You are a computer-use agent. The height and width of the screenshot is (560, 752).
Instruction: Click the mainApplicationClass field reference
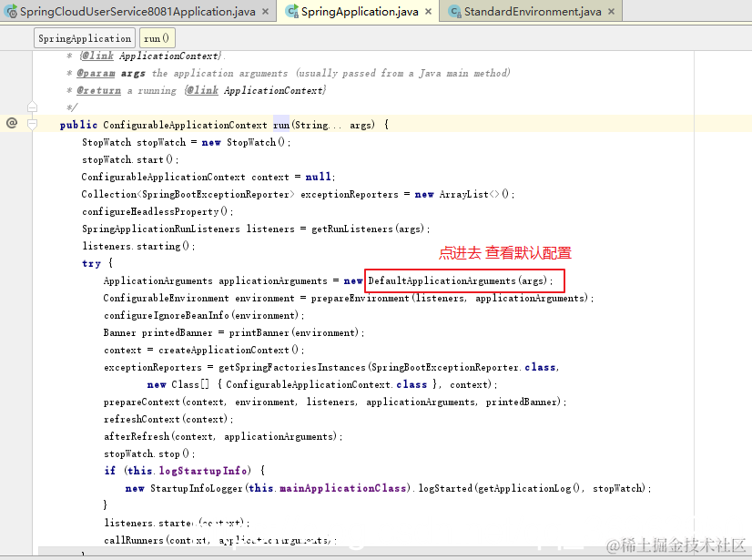(343, 488)
